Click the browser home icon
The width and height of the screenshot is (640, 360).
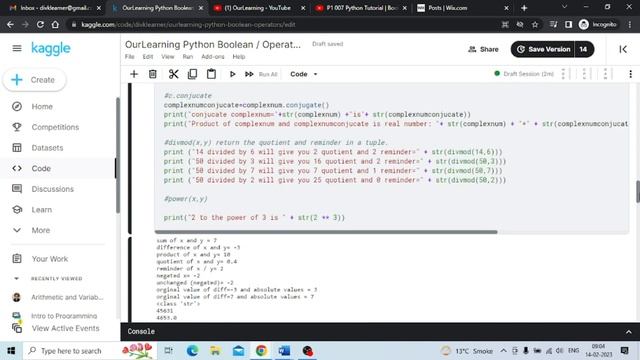(55, 24)
